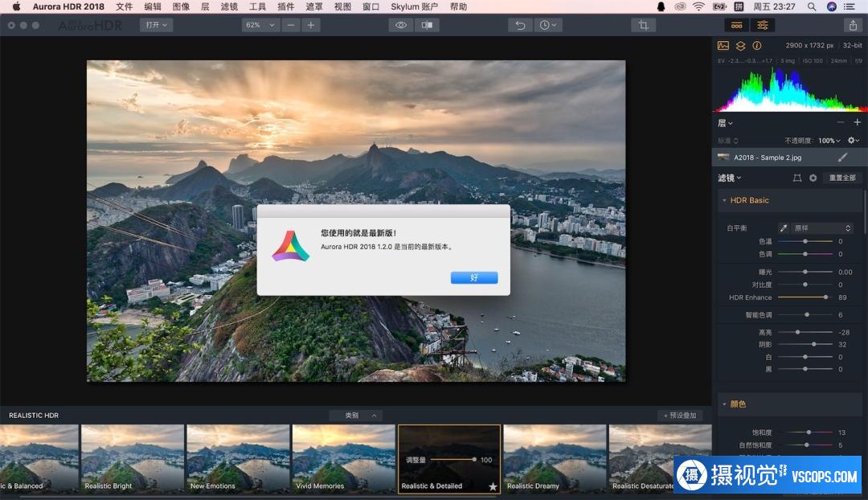Click the battery status icon
The image size is (868, 500).
719,6
